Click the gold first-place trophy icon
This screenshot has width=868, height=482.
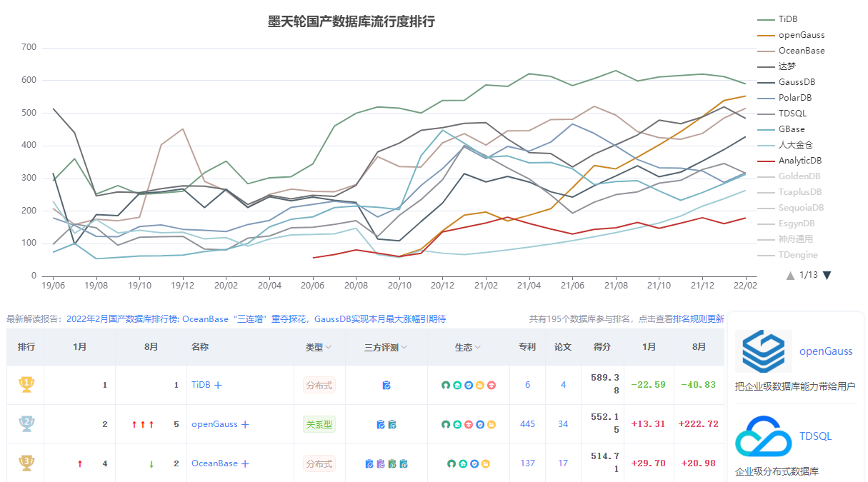[x=26, y=385]
